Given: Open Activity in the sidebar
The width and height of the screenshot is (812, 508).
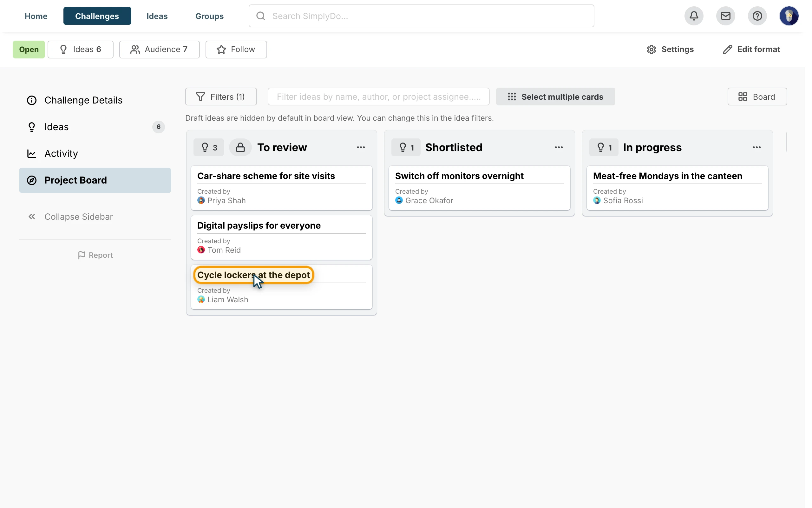Looking at the screenshot, I should 95,153.
